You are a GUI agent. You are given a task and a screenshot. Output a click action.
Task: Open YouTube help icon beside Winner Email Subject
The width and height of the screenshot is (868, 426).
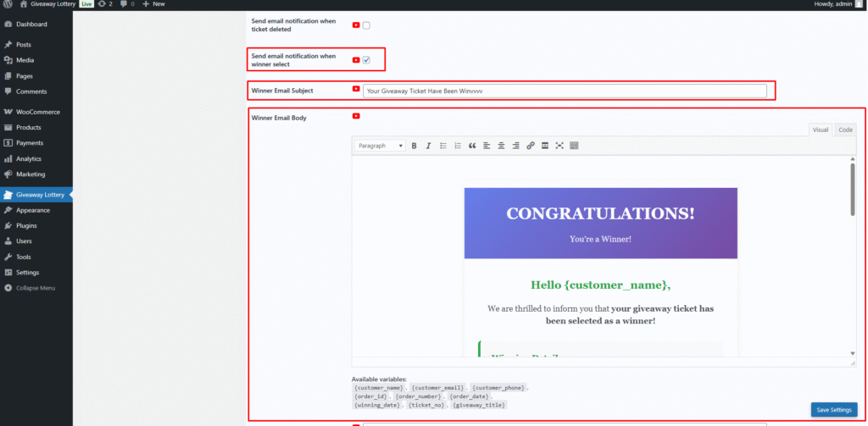tap(356, 89)
